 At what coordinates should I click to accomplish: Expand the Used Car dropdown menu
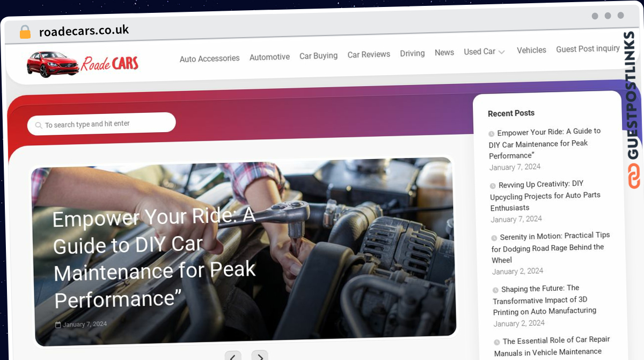tap(484, 52)
